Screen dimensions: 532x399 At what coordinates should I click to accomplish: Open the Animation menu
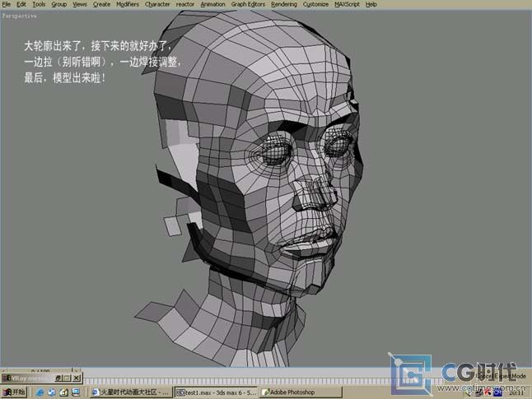tap(212, 4)
